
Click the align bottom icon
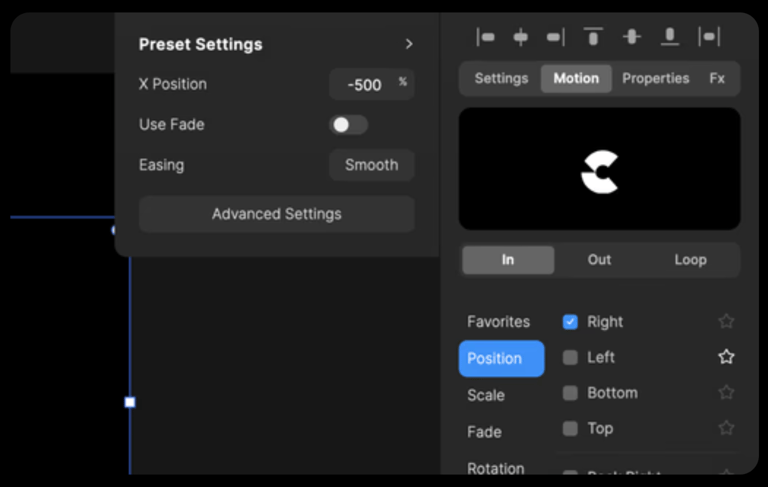point(670,38)
